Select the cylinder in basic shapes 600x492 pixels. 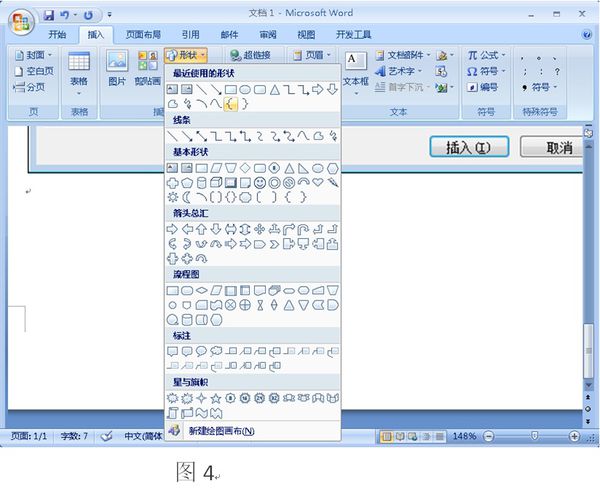(201, 183)
